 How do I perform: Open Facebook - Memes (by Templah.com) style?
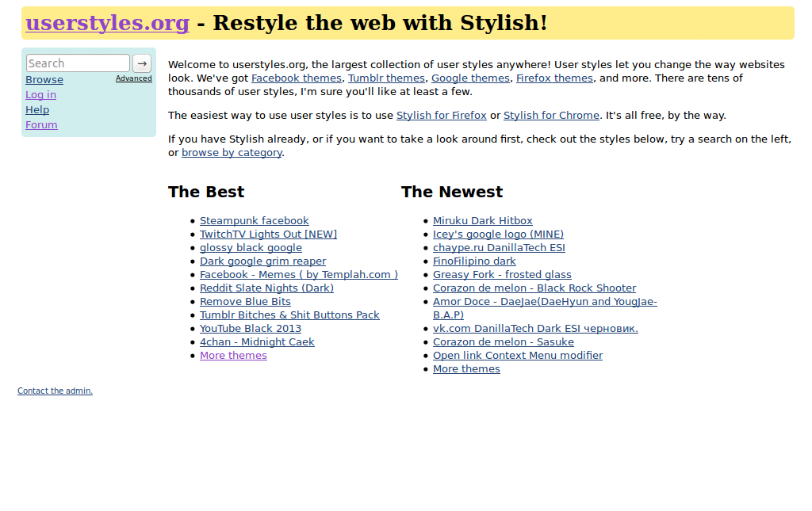point(299,275)
